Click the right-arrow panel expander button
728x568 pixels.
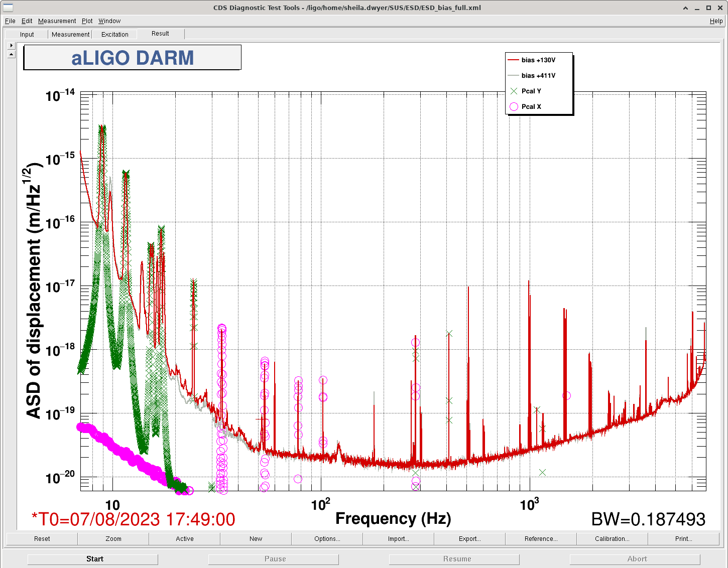coord(12,45)
